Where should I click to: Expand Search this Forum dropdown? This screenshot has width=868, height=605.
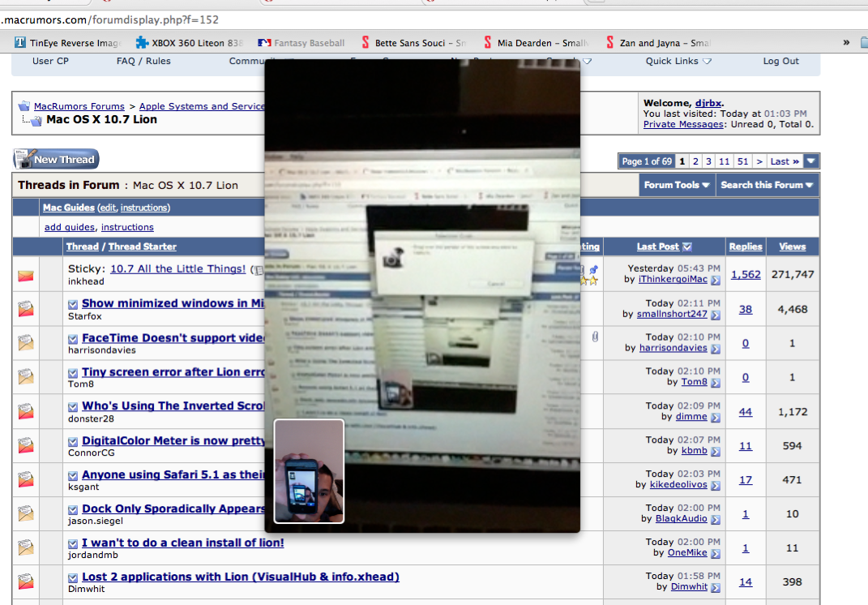[x=767, y=185]
